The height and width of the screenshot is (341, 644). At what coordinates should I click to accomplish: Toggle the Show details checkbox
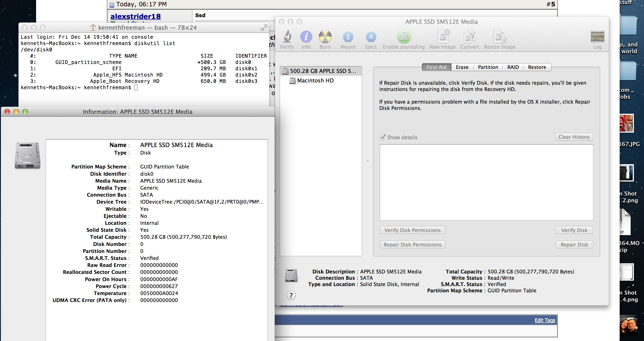click(382, 137)
